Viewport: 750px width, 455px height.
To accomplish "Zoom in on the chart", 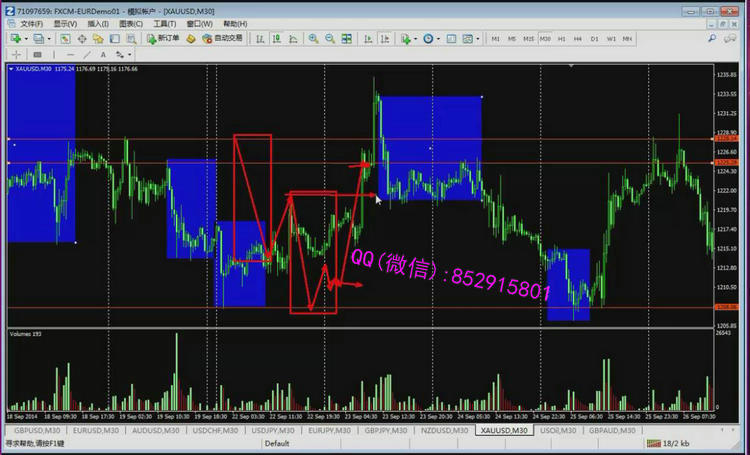I will click(314, 38).
